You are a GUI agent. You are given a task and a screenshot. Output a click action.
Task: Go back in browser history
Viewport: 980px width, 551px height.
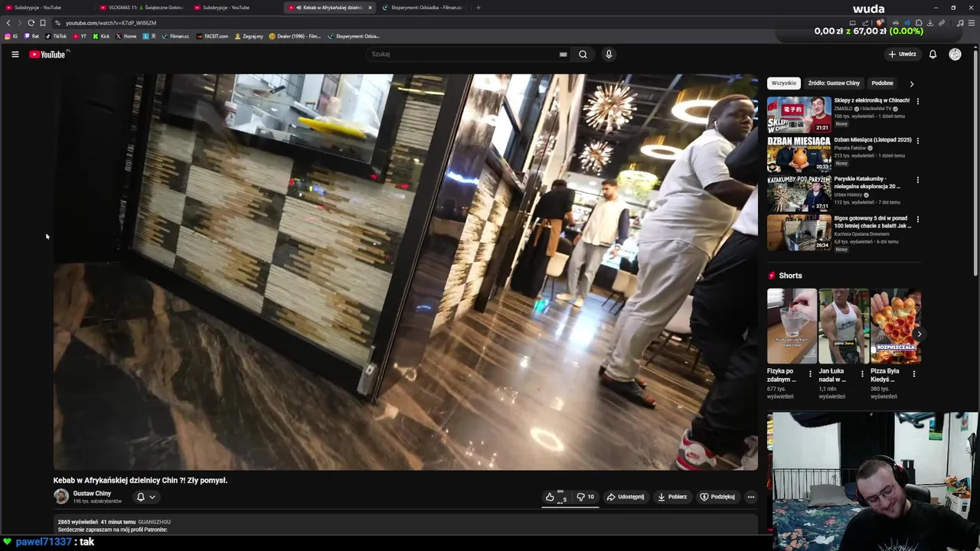[x=8, y=23]
